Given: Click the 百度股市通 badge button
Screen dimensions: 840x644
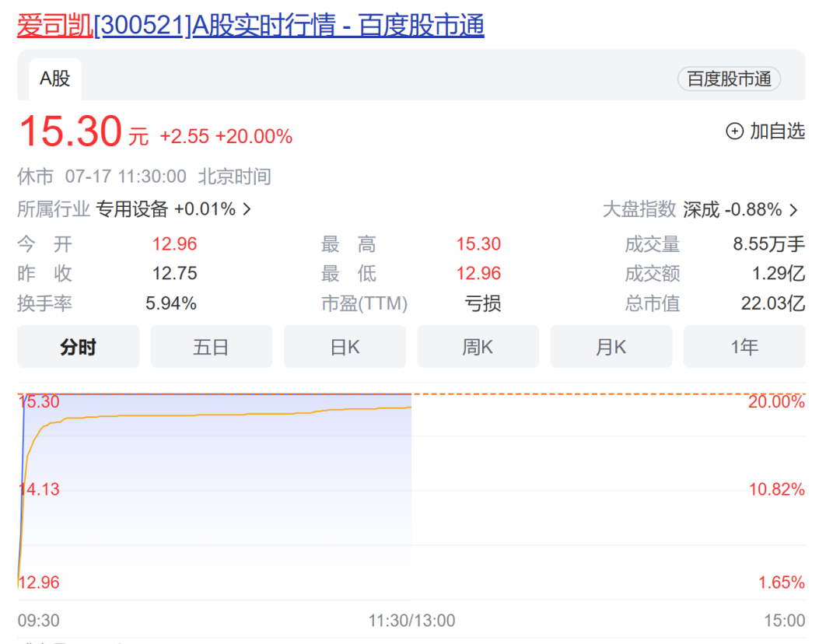Looking at the screenshot, I should pyautogui.click(x=729, y=79).
